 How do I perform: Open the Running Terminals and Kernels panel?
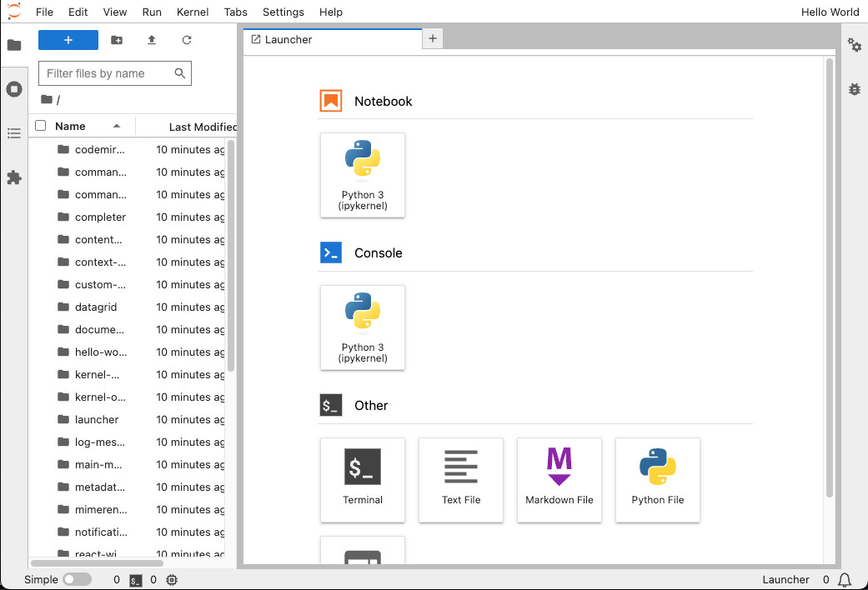tap(14, 89)
